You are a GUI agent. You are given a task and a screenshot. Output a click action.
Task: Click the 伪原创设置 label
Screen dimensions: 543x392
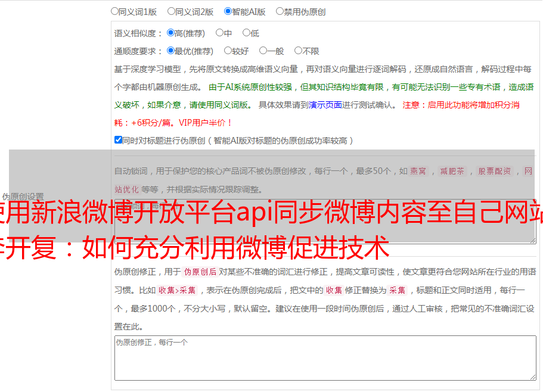(23, 197)
